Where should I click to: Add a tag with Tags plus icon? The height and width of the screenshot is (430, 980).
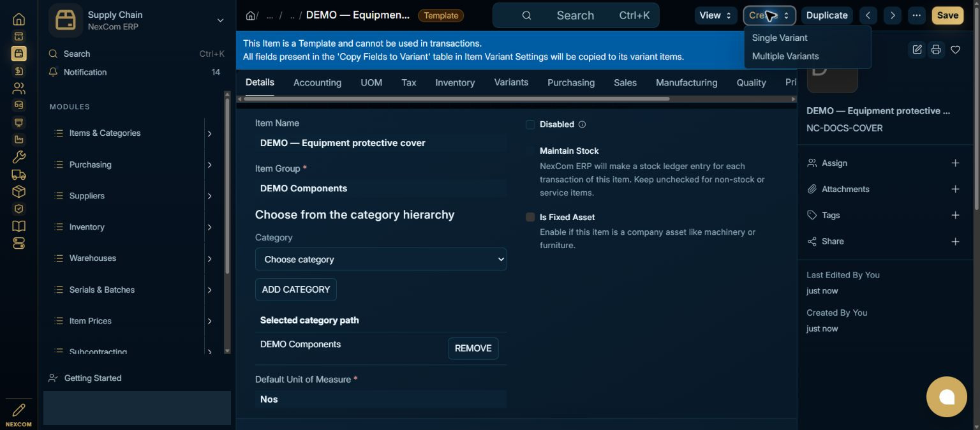(955, 216)
